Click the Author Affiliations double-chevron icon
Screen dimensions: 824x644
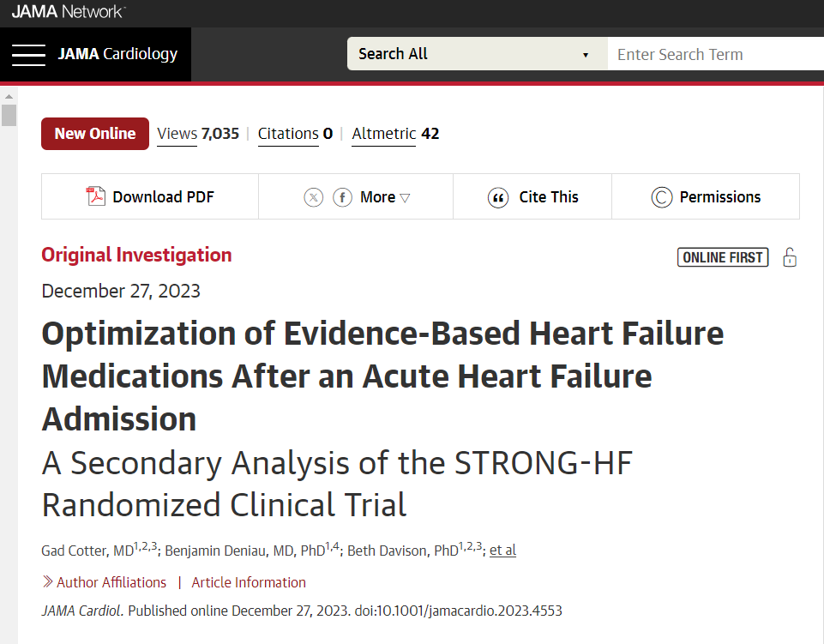click(47, 581)
